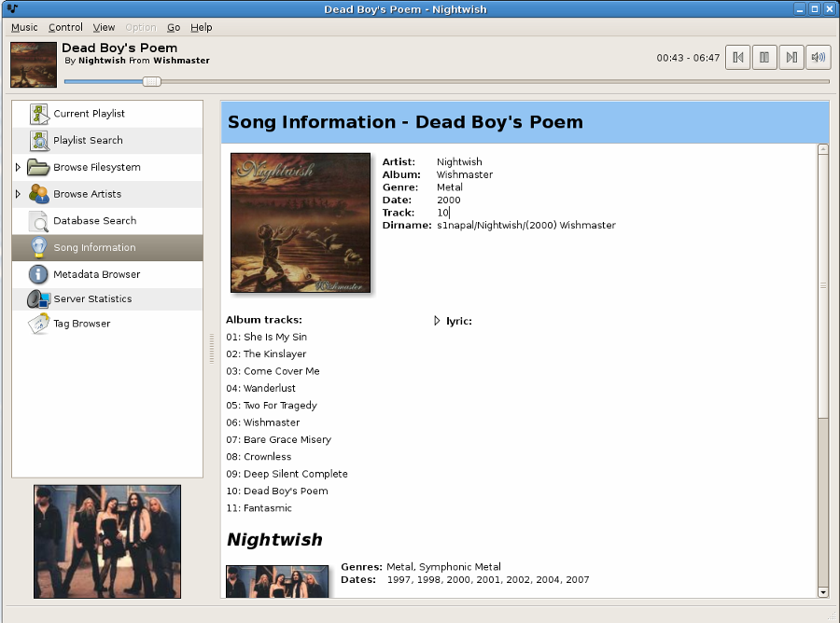Screen dimensions: 840x623
Task: Click track 01: She Is My Sin
Action: (266, 337)
